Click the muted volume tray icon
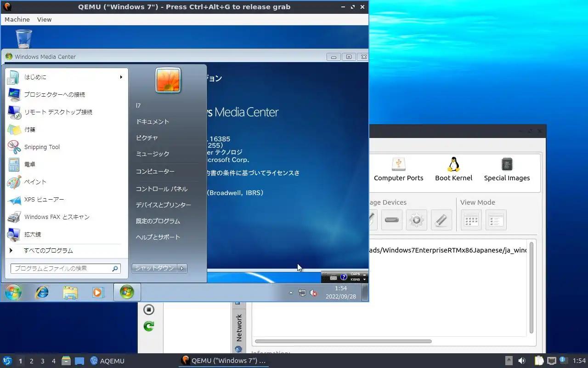The width and height of the screenshot is (588, 368). (314, 293)
